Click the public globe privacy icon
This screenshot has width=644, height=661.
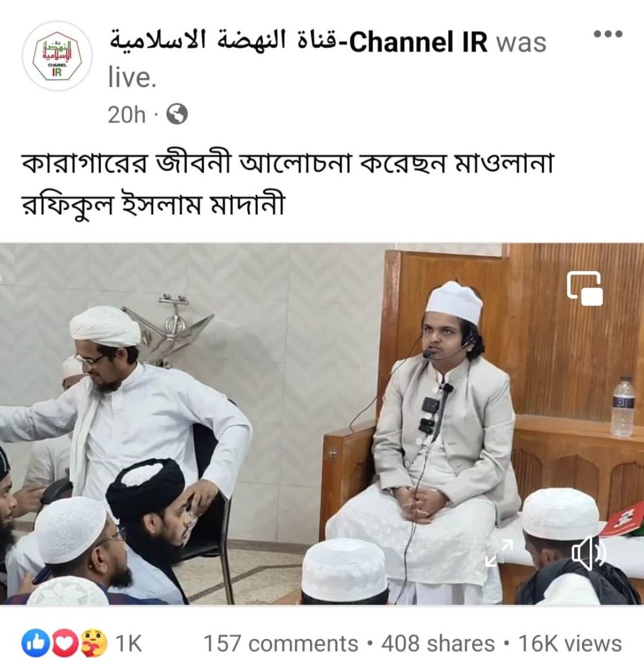[177, 114]
